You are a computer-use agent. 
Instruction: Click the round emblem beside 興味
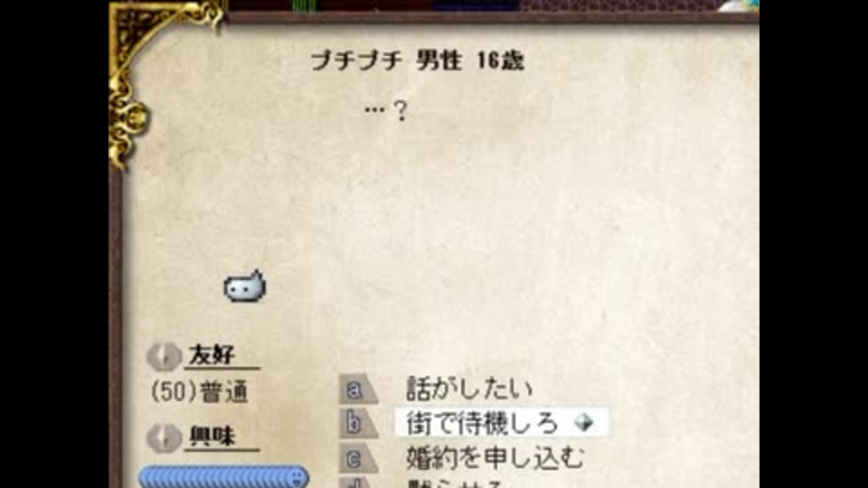164,437
